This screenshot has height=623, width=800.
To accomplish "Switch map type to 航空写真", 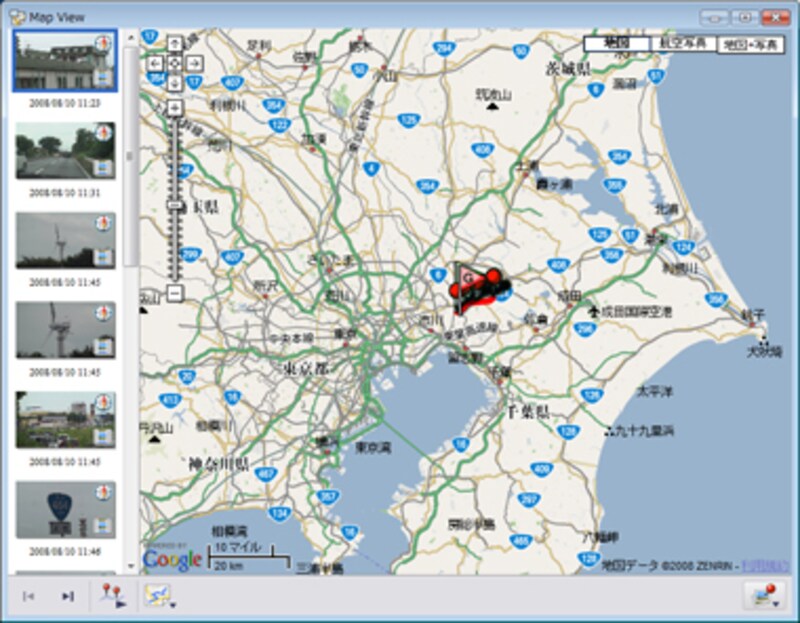I will point(684,44).
